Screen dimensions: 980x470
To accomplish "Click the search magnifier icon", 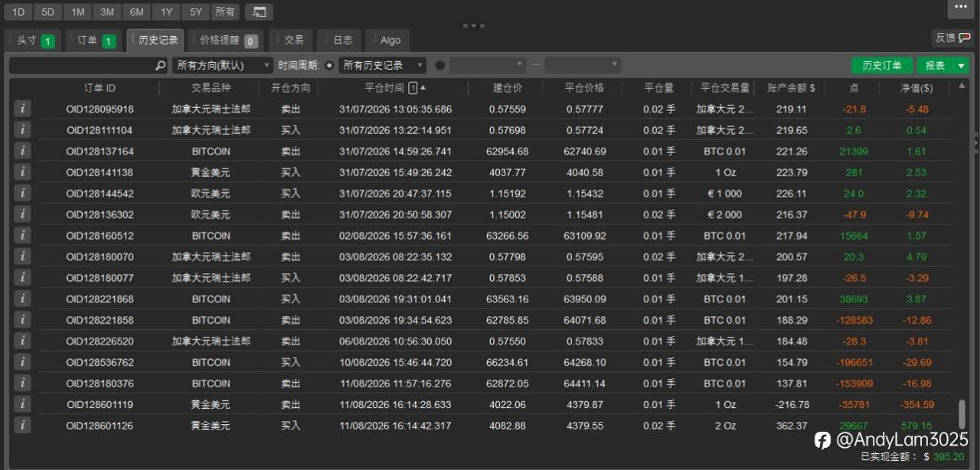I will [x=160, y=66].
